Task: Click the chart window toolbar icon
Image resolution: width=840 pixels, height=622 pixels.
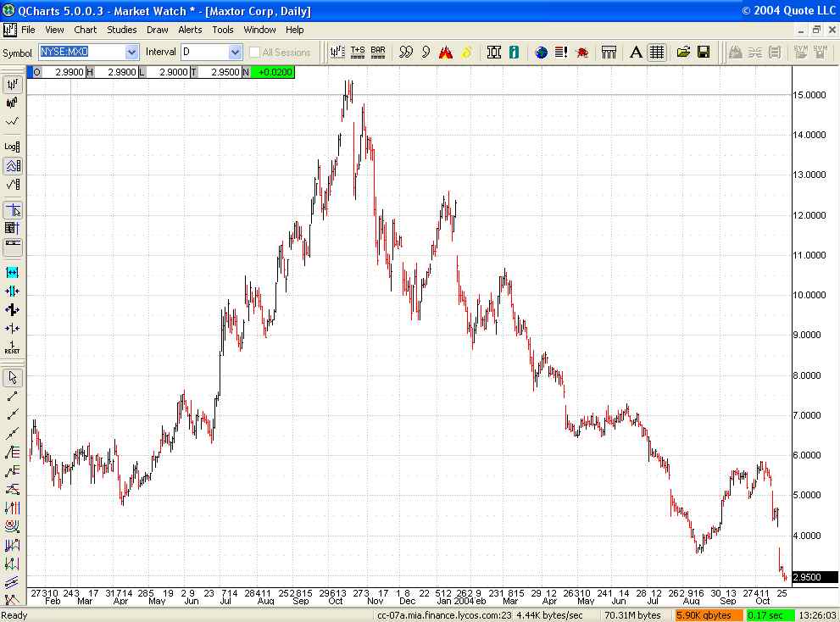Action: click(337, 52)
